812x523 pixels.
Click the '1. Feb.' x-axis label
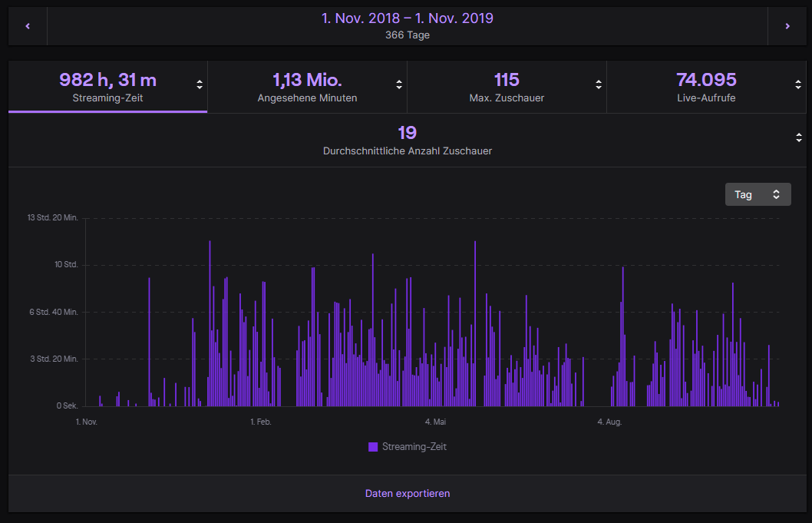(x=261, y=422)
